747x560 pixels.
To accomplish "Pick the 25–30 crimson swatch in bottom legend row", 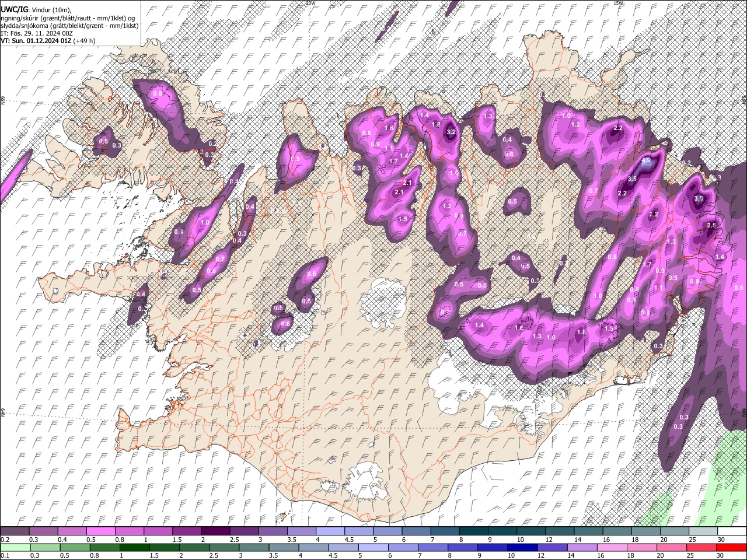I will tap(702, 547).
